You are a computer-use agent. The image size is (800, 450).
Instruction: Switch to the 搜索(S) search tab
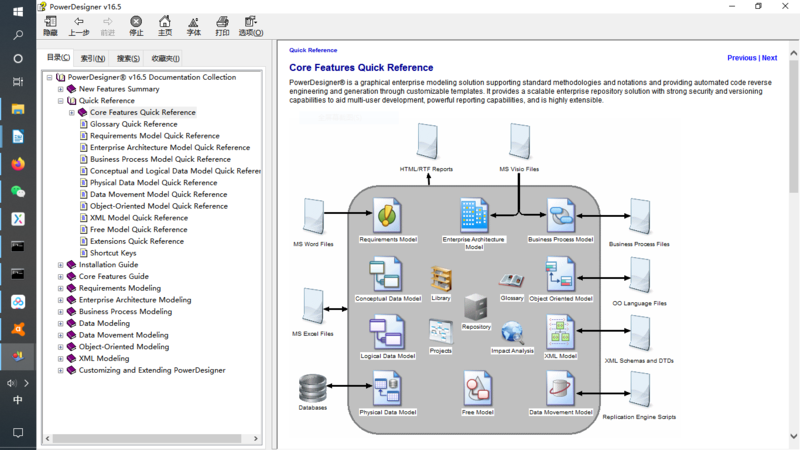(x=128, y=58)
